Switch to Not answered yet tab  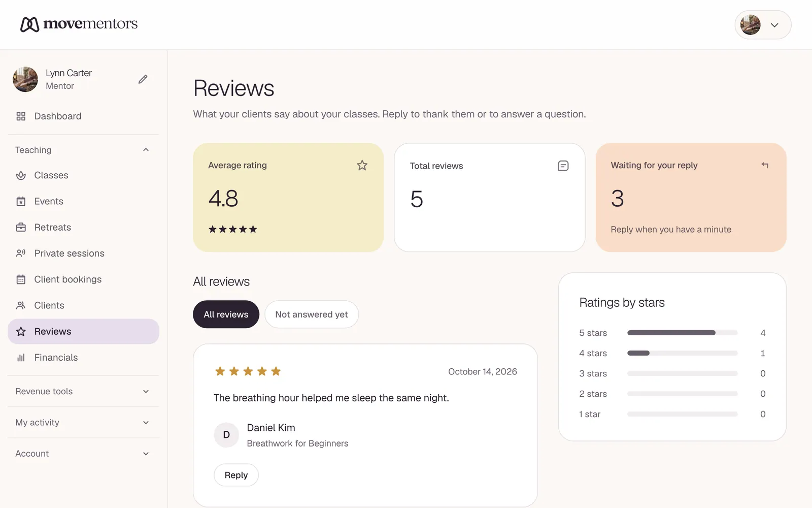tap(312, 314)
